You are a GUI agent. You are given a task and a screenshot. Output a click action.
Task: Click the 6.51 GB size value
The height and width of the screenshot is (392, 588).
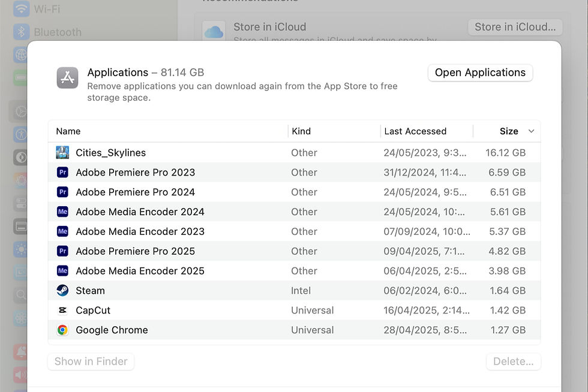click(508, 192)
